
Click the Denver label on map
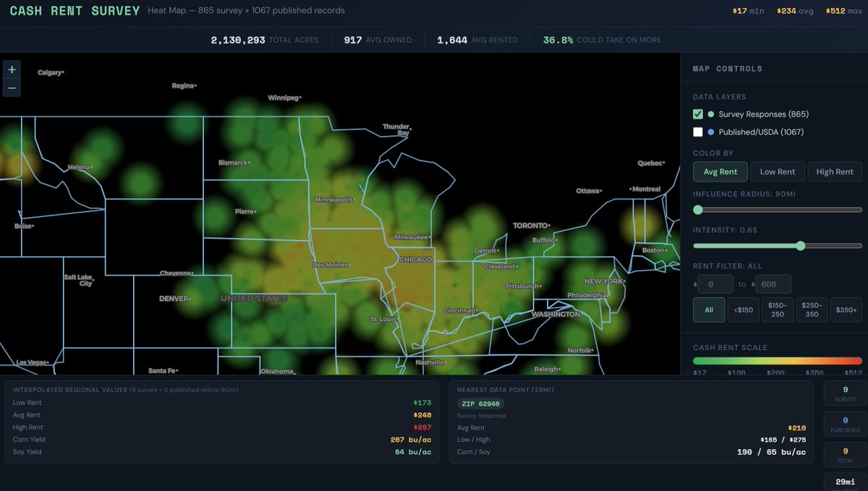click(x=174, y=299)
